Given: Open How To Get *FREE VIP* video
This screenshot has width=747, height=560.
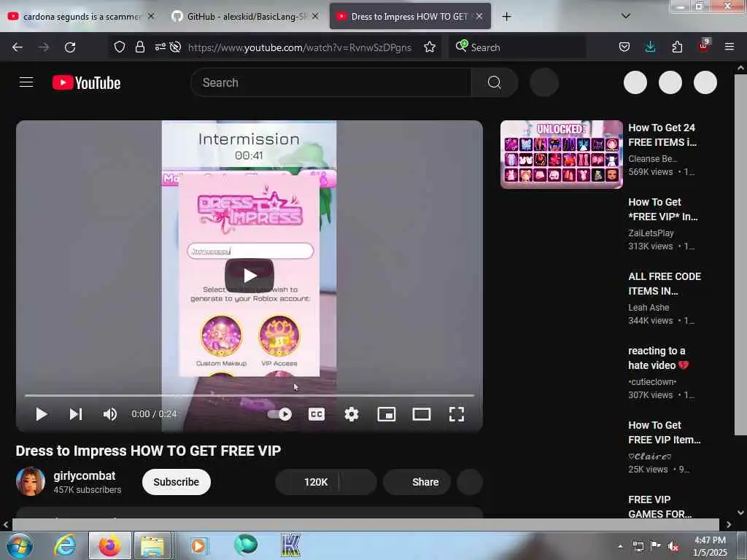Looking at the screenshot, I should 662,209.
